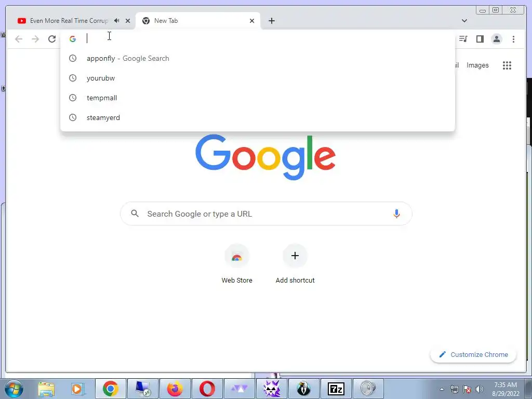Choose the tempmall history suggestion
The image size is (532, 399).
click(258, 98)
